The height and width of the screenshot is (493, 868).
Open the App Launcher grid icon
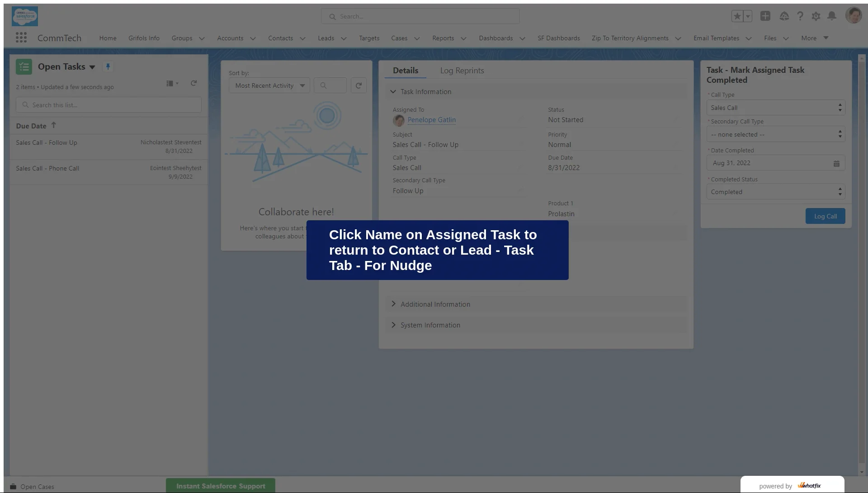pos(21,38)
